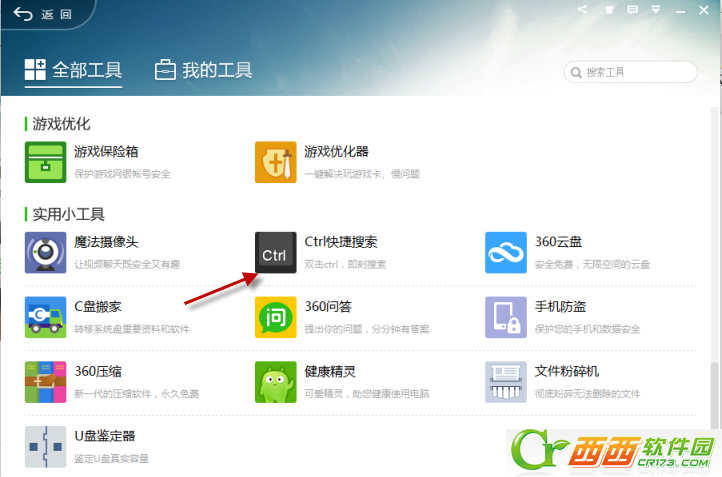This screenshot has width=722, height=477.
Task: Minimize the tools window
Action: point(680,10)
